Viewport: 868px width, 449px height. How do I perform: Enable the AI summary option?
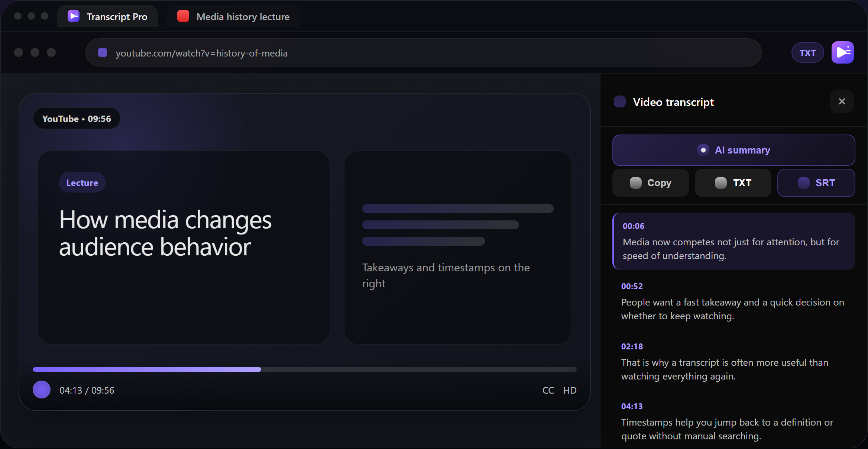point(733,150)
